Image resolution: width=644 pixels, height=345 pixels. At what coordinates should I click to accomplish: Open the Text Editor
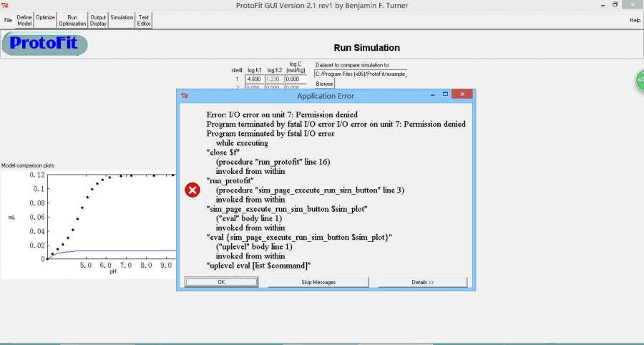pos(144,20)
